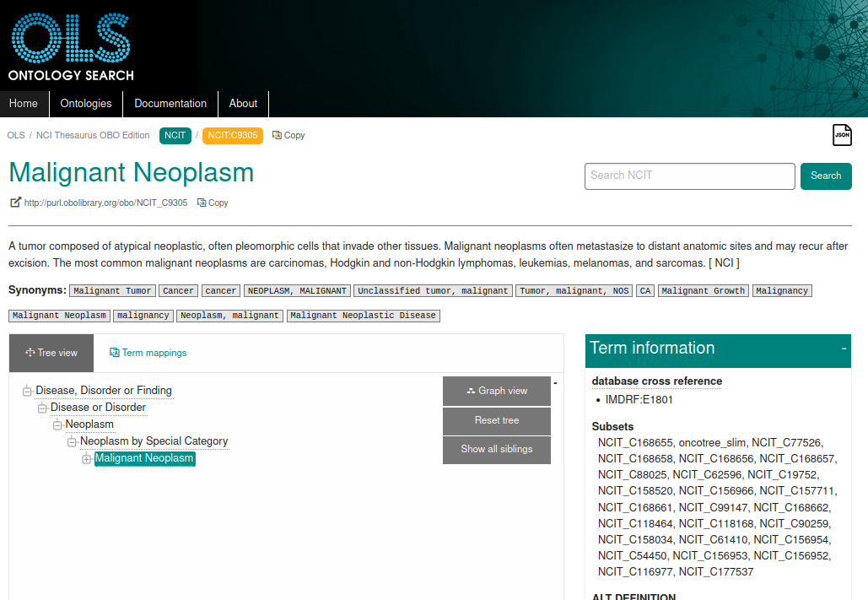
Task: Collapse the Disease or Disorder node
Action: tap(41, 408)
